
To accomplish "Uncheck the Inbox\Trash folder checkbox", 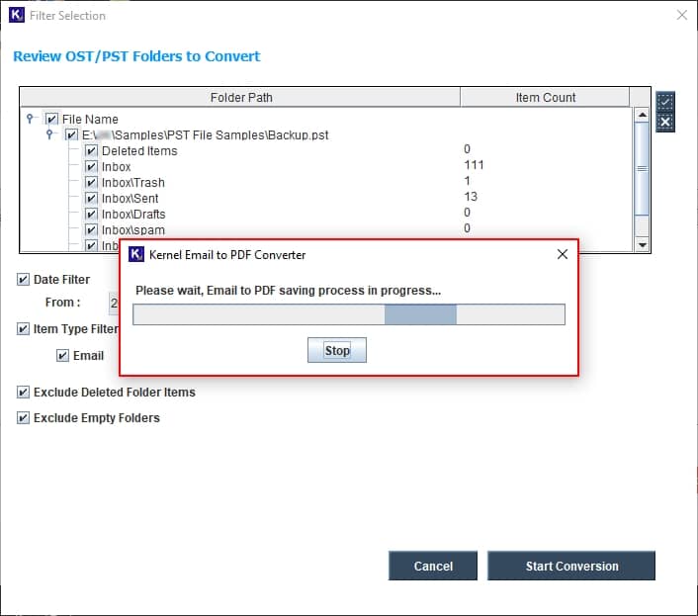I will [x=91, y=183].
